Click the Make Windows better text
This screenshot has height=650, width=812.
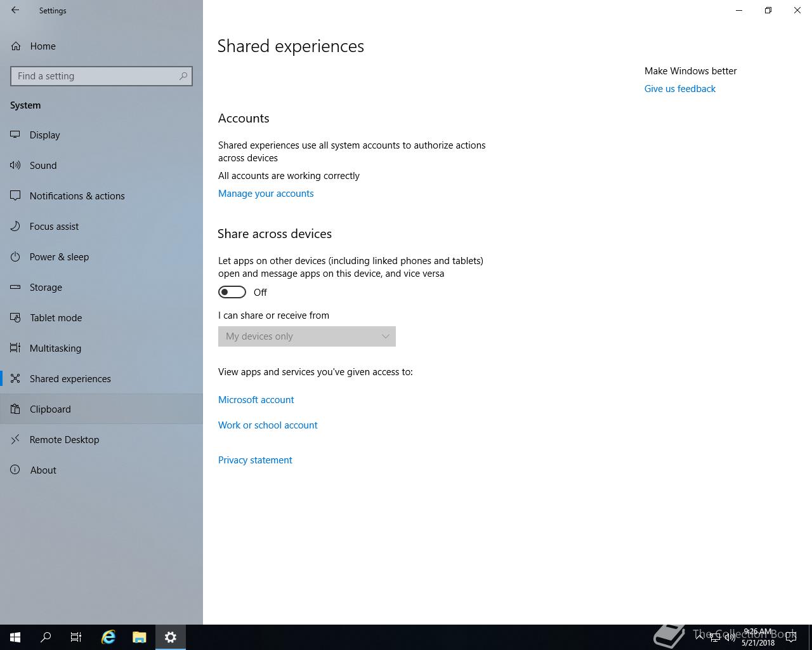pyautogui.click(x=691, y=71)
